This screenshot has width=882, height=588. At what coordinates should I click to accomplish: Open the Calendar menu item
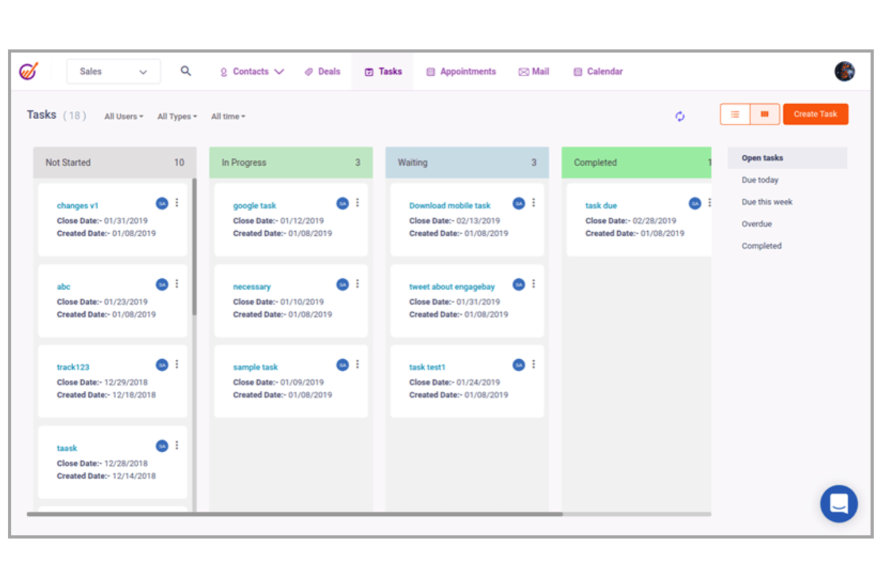[x=598, y=71]
